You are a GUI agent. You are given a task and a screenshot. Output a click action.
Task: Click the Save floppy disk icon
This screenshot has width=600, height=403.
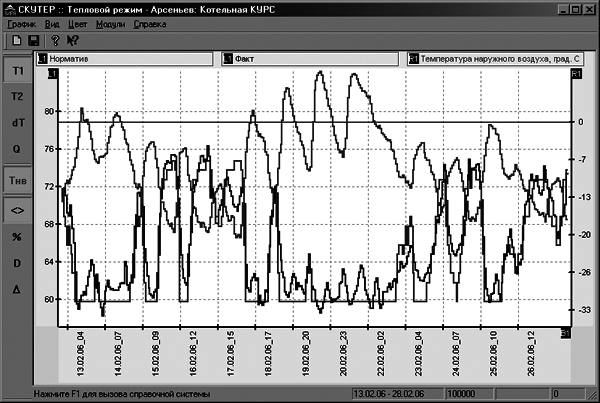(x=34, y=40)
